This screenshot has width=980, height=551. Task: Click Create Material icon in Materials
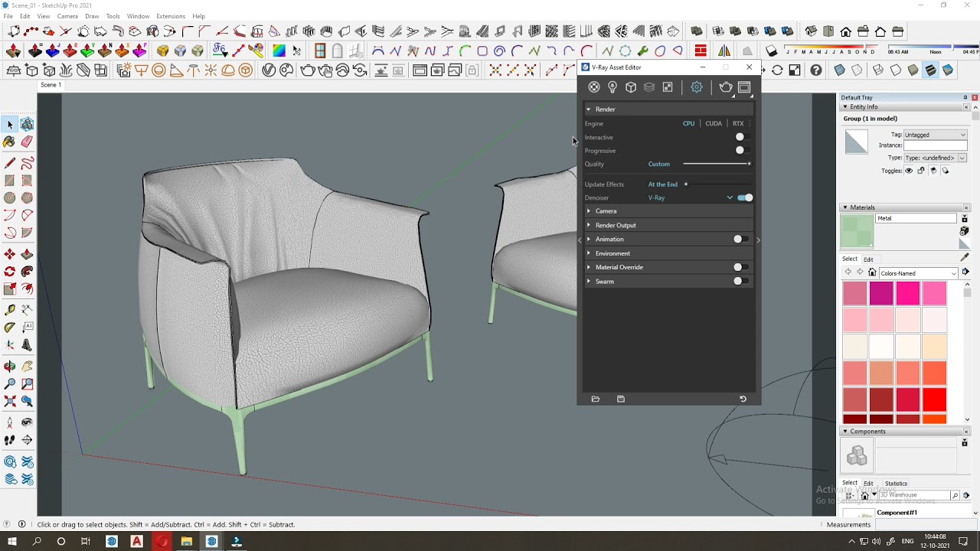click(965, 231)
